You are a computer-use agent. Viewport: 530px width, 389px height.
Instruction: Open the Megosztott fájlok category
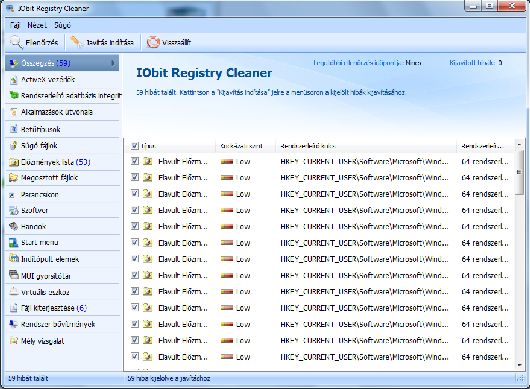coord(62,178)
